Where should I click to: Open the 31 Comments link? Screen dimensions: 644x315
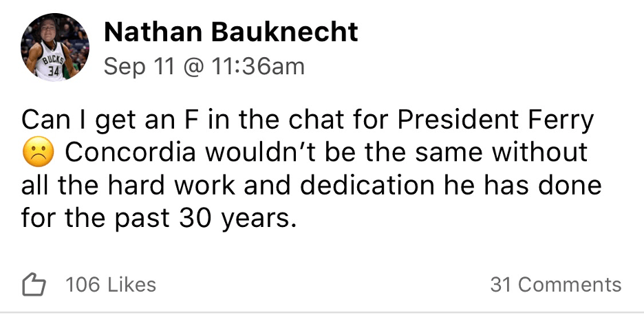point(555,285)
